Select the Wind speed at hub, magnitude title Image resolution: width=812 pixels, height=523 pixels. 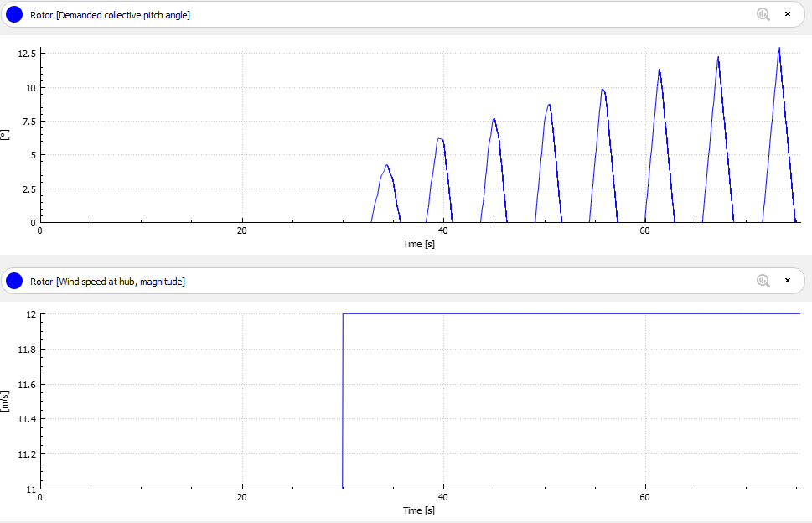(107, 282)
